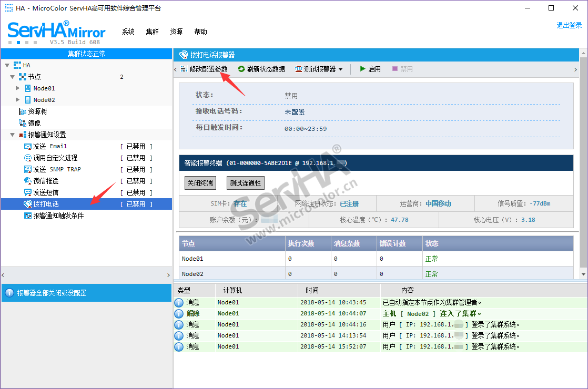Viewport: 588px width, 389px height.
Task: Open the 测试报警器 dropdown arrow
Action: coord(340,69)
